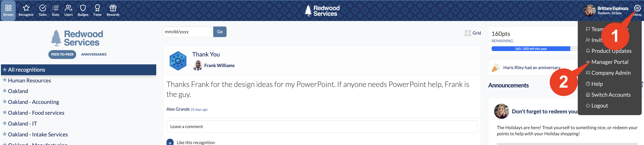This screenshot has height=145, width=644.
Task: Switch to Grid view
Action: click(473, 33)
